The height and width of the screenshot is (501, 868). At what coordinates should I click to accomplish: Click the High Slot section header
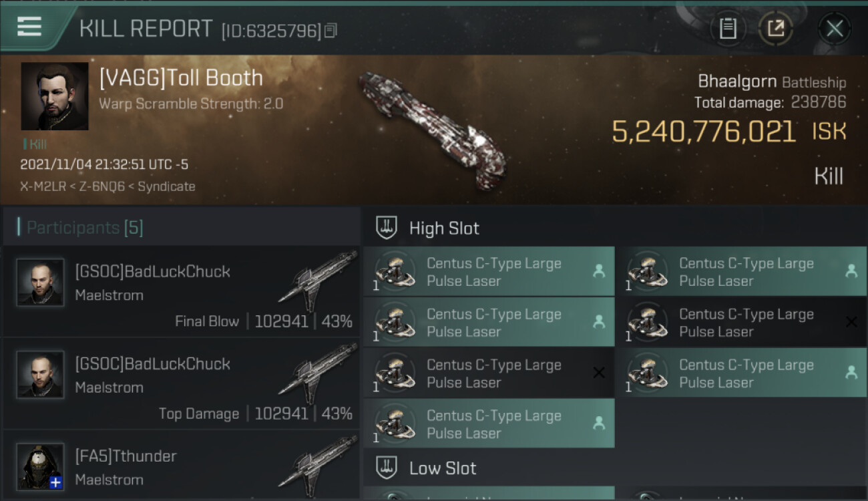(444, 228)
